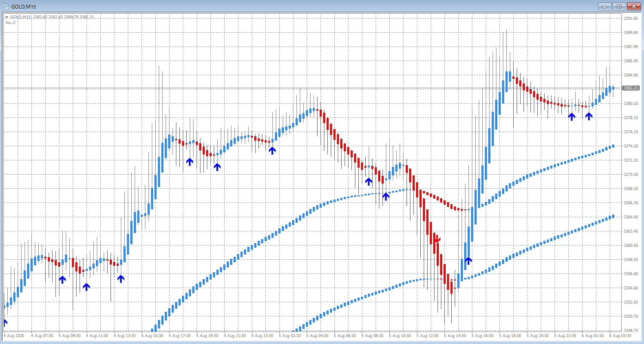
Task: Click price scale value 3366.35
Action: [x=630, y=203]
